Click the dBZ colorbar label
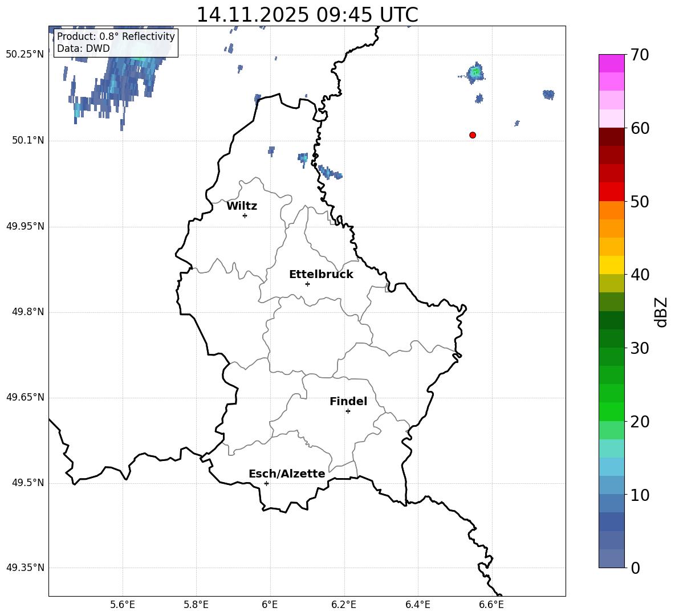Image resolution: width=675 pixels, height=616 pixels. tap(661, 312)
